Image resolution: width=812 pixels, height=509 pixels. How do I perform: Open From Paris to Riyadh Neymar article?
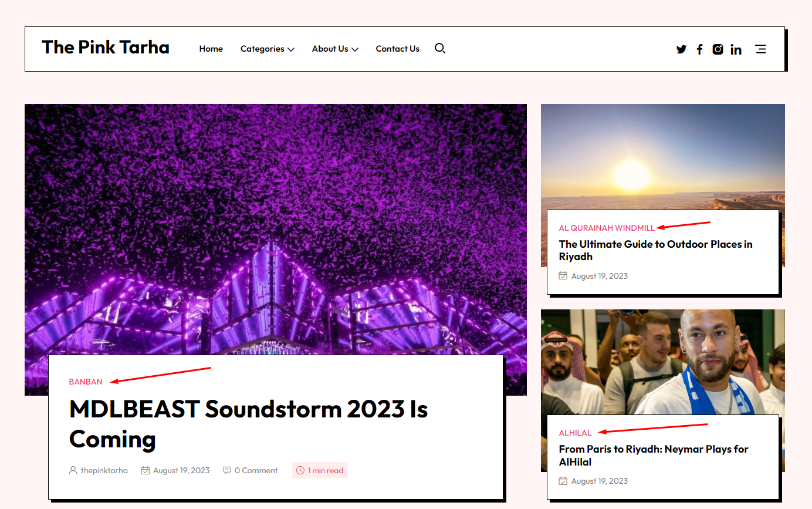pos(654,456)
